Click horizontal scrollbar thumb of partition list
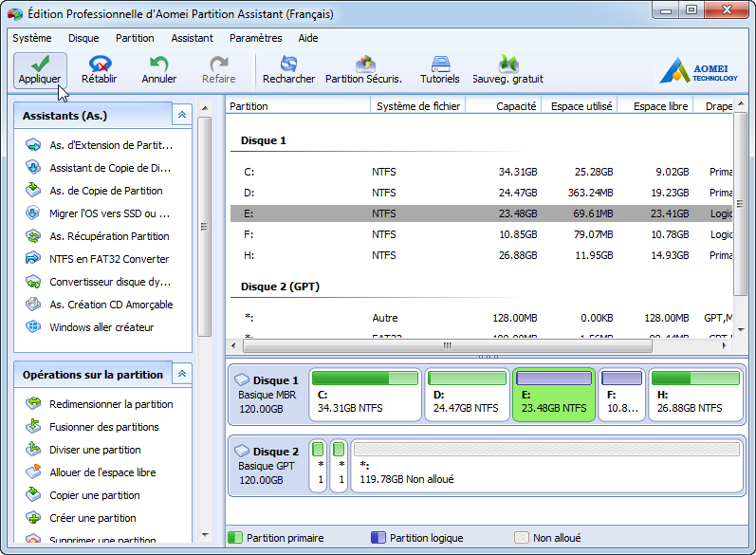Viewport: 756px width, 555px height. coord(448,345)
